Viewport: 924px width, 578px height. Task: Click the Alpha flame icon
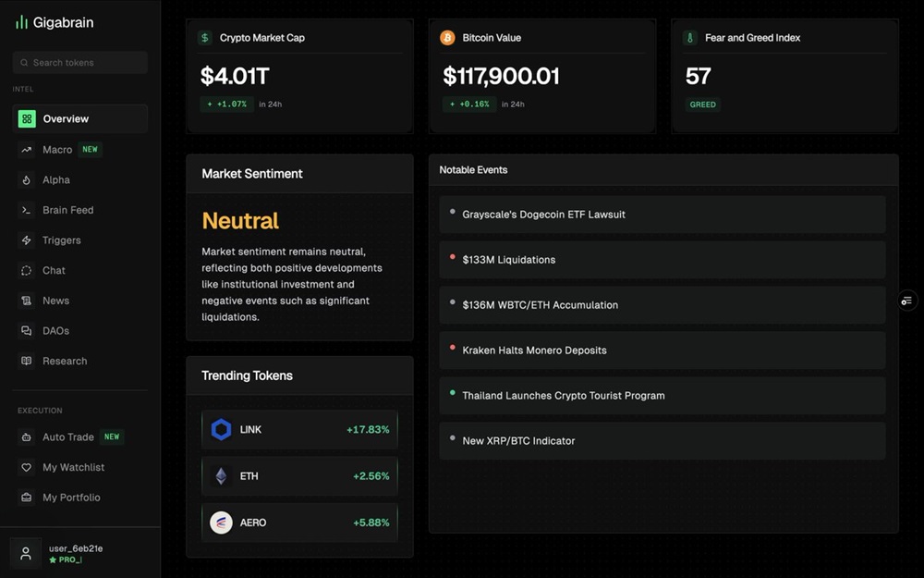(x=27, y=180)
